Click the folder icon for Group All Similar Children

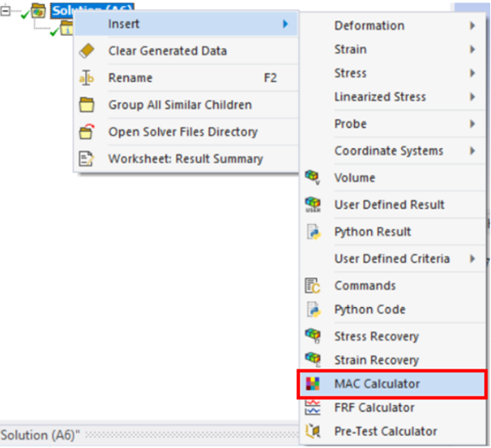pos(87,105)
